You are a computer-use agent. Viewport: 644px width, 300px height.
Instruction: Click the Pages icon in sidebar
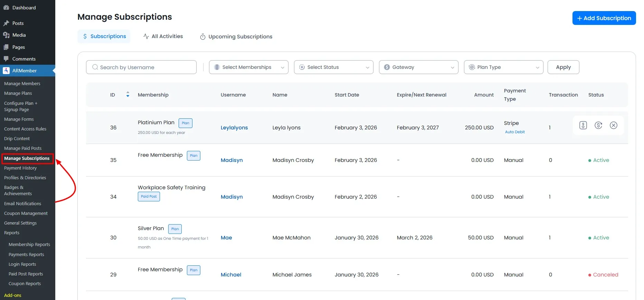coord(6,47)
